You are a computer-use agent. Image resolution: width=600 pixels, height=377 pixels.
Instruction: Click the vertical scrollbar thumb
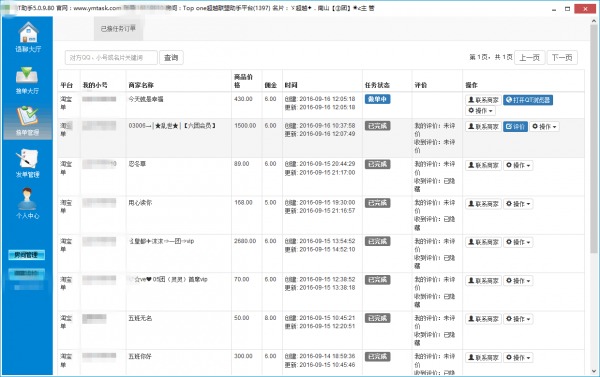[594, 140]
